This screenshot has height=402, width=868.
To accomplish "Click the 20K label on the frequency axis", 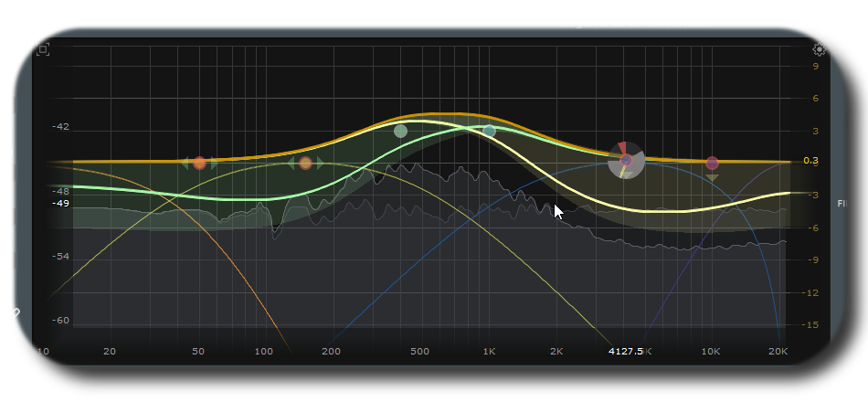I will point(778,351).
